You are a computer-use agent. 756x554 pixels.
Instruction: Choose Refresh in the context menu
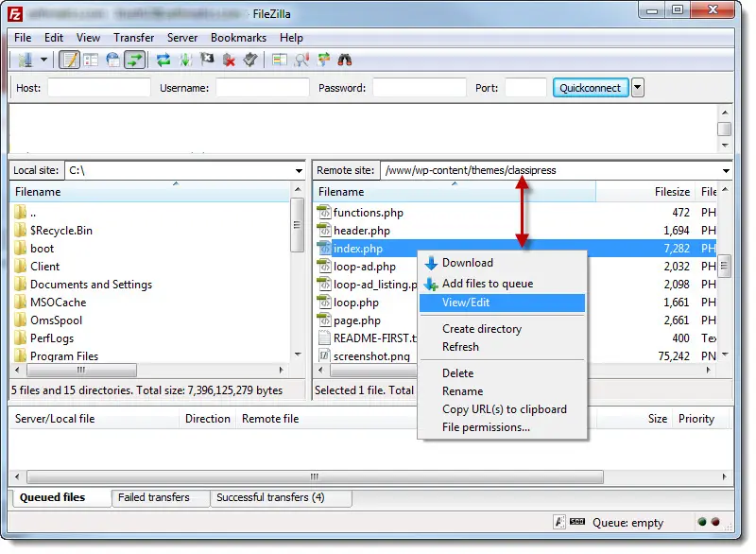tap(502, 347)
